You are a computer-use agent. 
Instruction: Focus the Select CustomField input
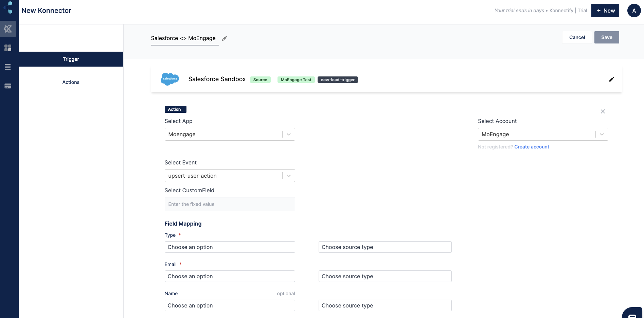230,204
